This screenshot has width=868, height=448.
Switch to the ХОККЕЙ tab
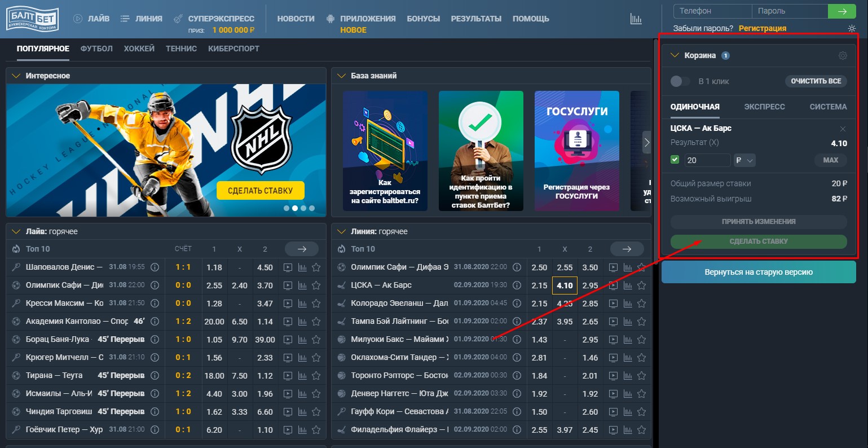[x=139, y=49]
